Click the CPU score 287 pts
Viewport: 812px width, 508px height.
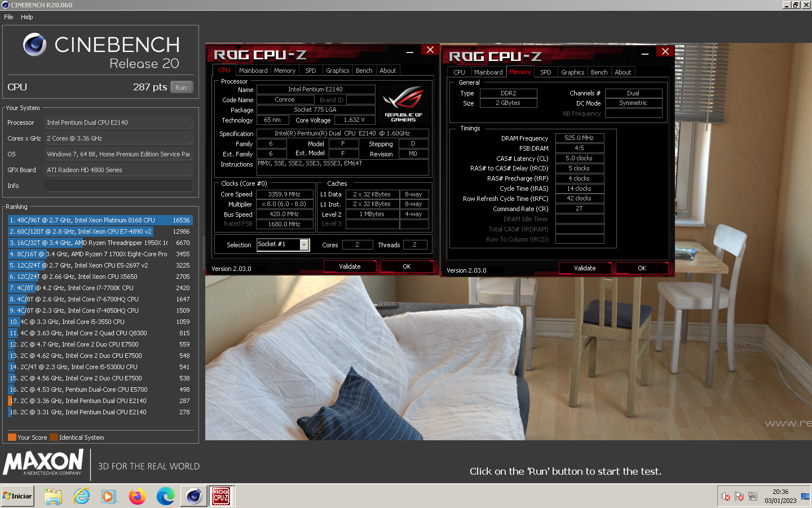tap(150, 87)
